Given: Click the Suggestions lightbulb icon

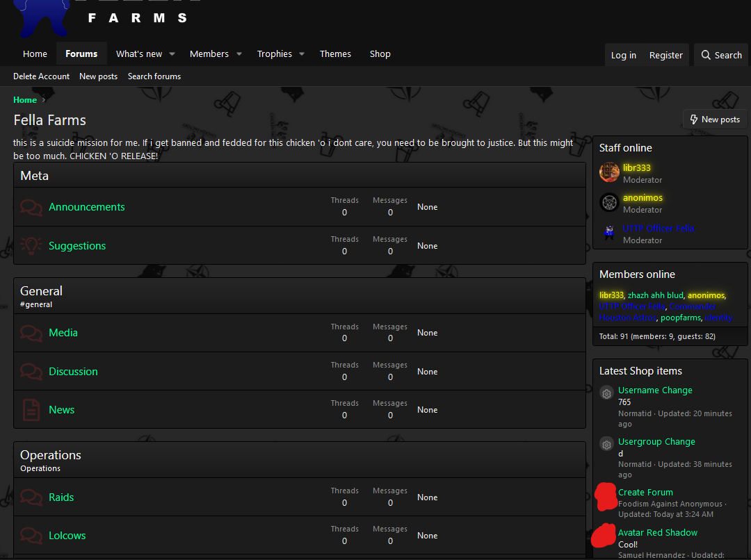Looking at the screenshot, I should (x=31, y=246).
